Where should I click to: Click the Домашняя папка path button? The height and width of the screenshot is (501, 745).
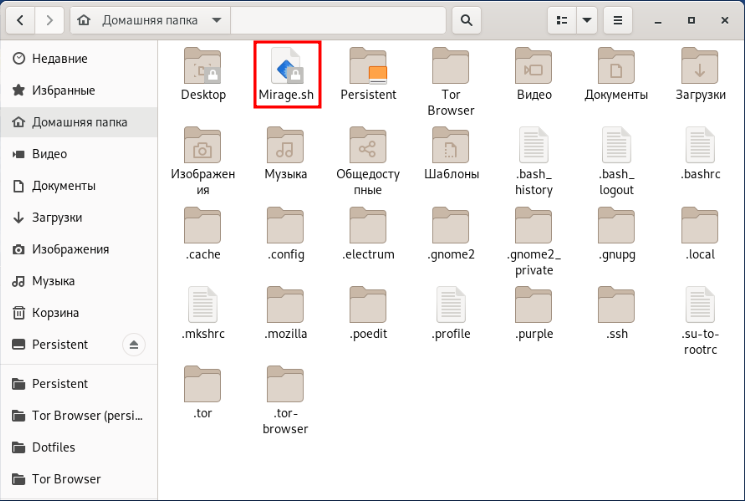tap(150, 19)
